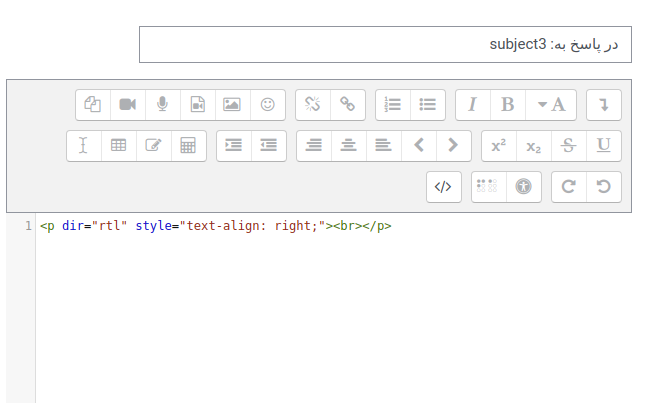
Task: Toggle bold formatting
Action: (x=508, y=105)
